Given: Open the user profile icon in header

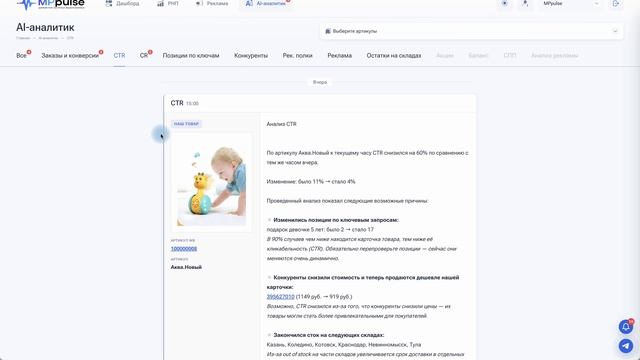Looking at the screenshot, I should click(x=525, y=3).
